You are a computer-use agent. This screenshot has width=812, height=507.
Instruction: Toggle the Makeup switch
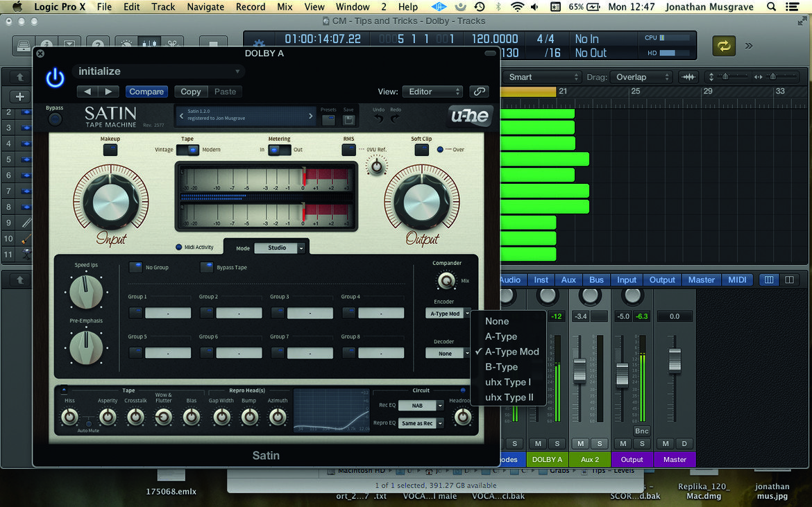point(110,150)
